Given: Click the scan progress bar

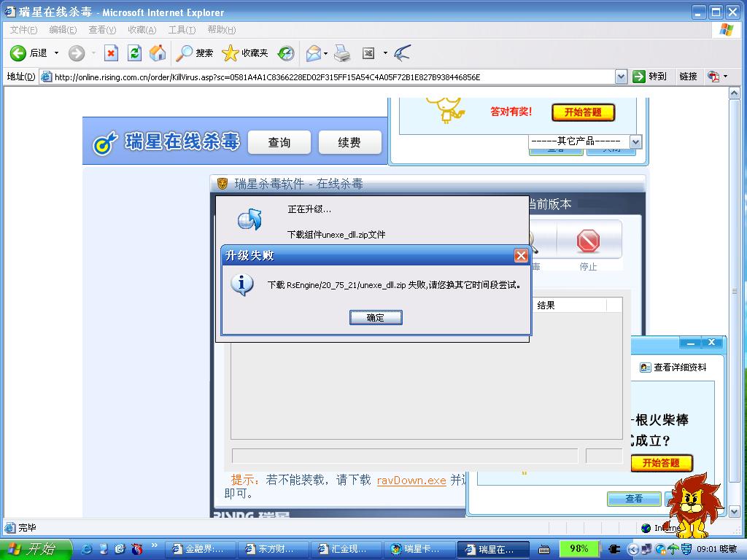Looking at the screenshot, I should point(404,456).
